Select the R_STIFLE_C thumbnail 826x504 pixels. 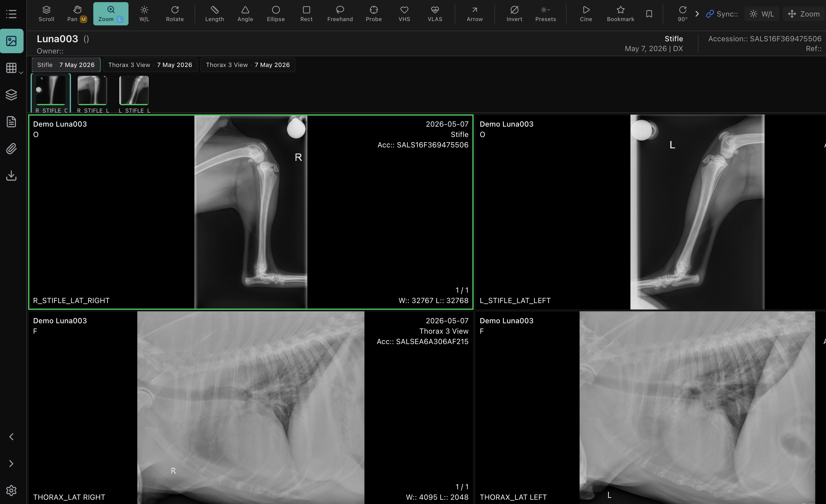51,94
